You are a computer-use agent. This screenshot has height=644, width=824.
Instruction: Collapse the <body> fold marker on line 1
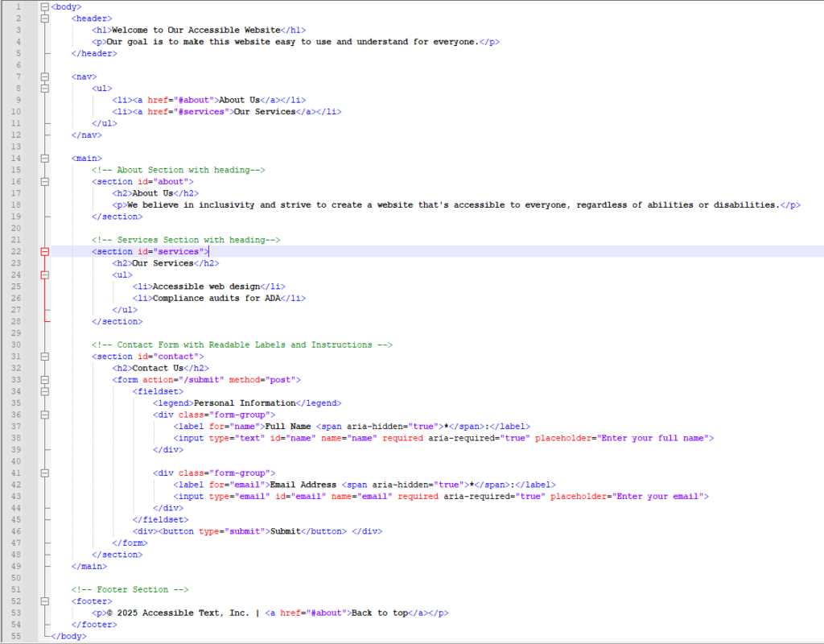[43, 6]
